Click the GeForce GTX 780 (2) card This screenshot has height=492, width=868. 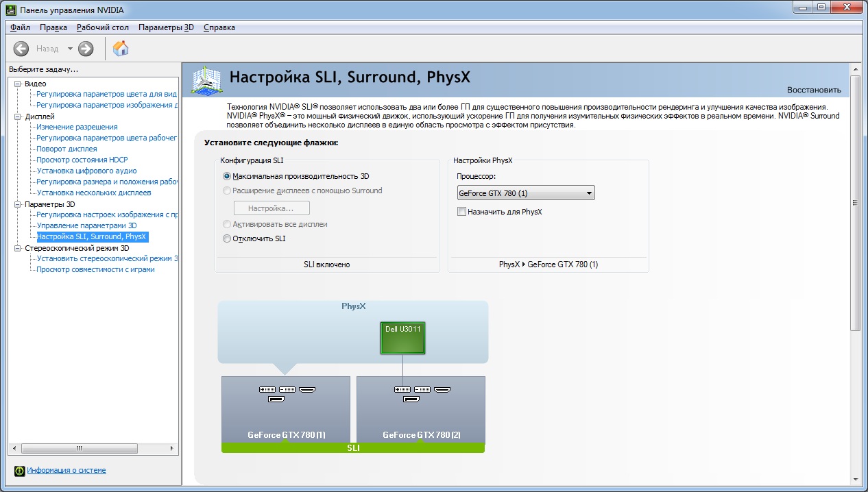coord(421,410)
